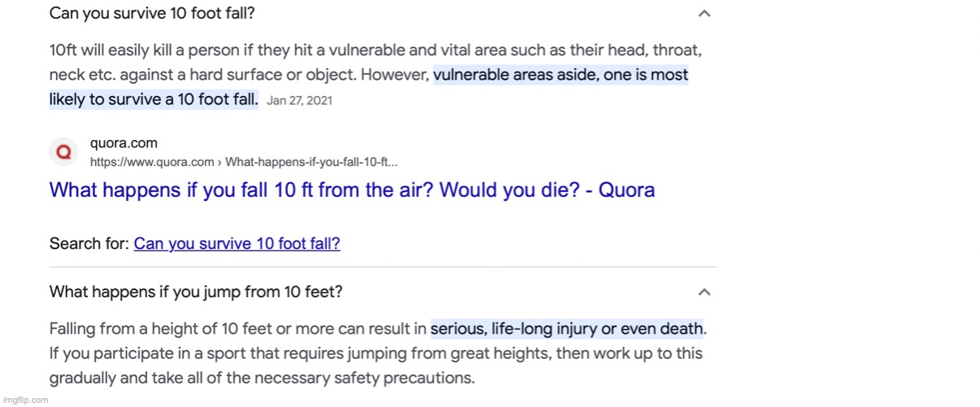980x407 pixels.
Task: Click the imgflip.com watermark
Action: point(24,400)
